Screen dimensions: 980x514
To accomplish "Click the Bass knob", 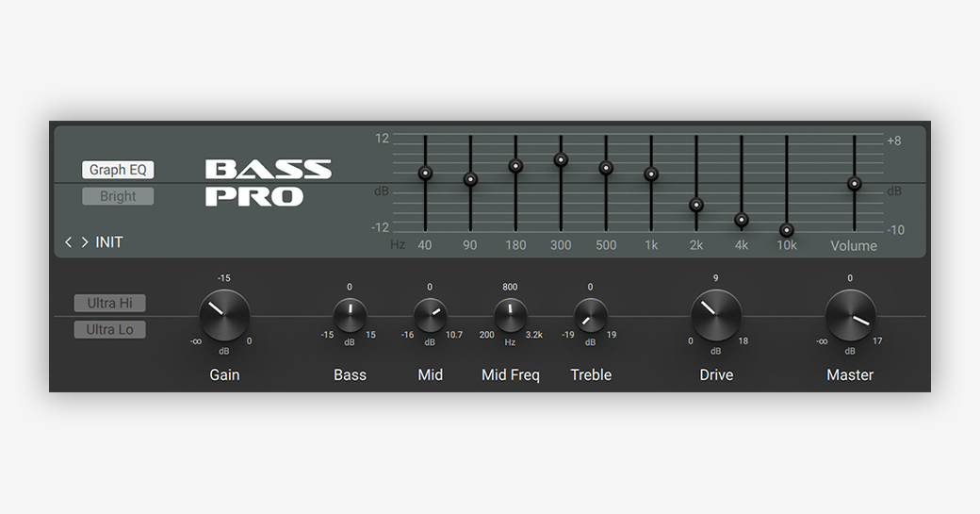I will [x=350, y=315].
